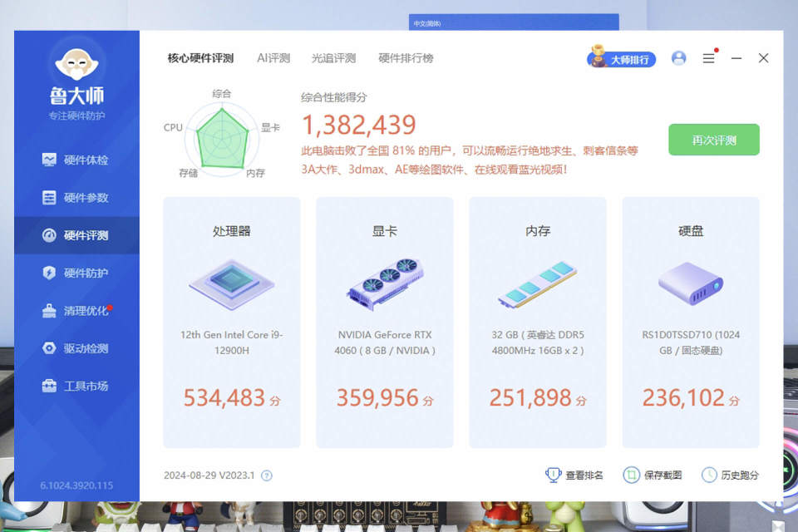Click the 32 GB DDR5 memory text
The height and width of the screenshot is (532, 798).
click(538, 342)
